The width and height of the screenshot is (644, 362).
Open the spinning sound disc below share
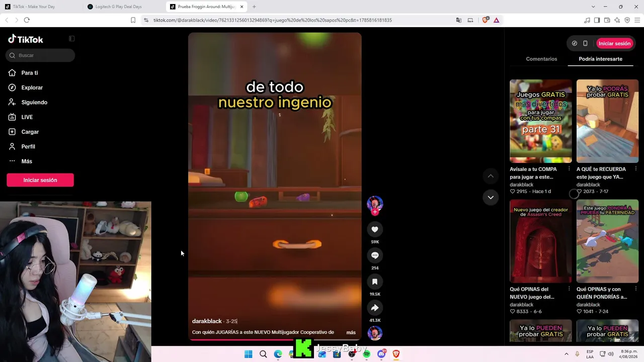(x=375, y=333)
